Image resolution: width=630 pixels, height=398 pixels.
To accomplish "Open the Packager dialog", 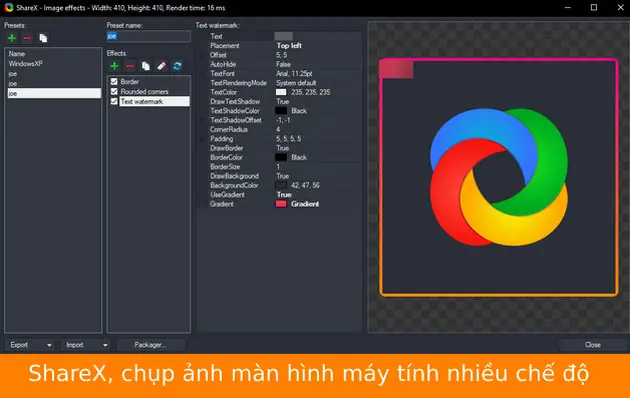I will (151, 345).
